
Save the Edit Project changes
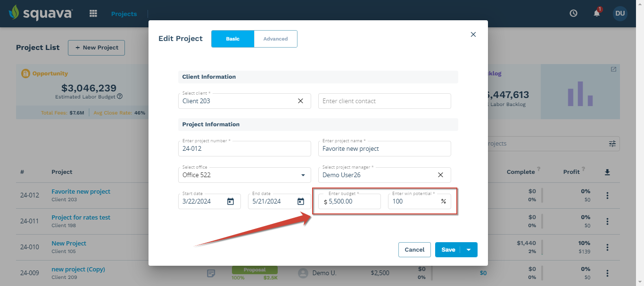coord(448,250)
